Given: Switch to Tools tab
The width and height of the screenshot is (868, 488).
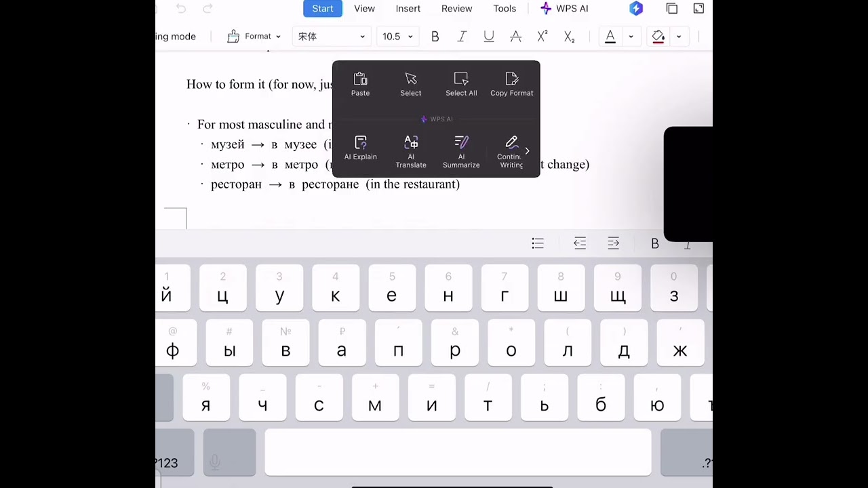Looking at the screenshot, I should point(505,9).
